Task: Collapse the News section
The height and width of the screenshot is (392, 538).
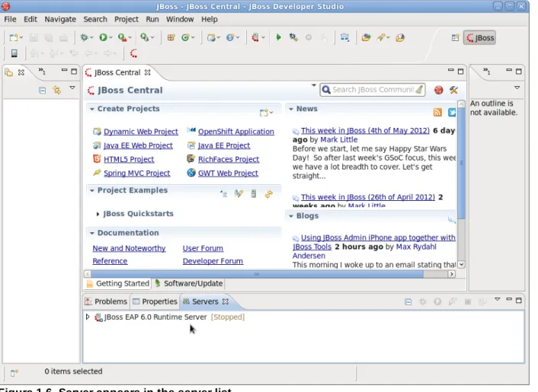Action: [291, 109]
